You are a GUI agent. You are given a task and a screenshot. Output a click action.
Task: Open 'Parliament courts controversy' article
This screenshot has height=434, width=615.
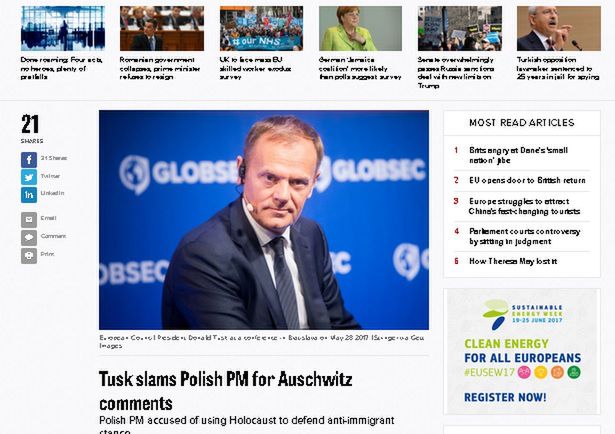click(x=524, y=236)
